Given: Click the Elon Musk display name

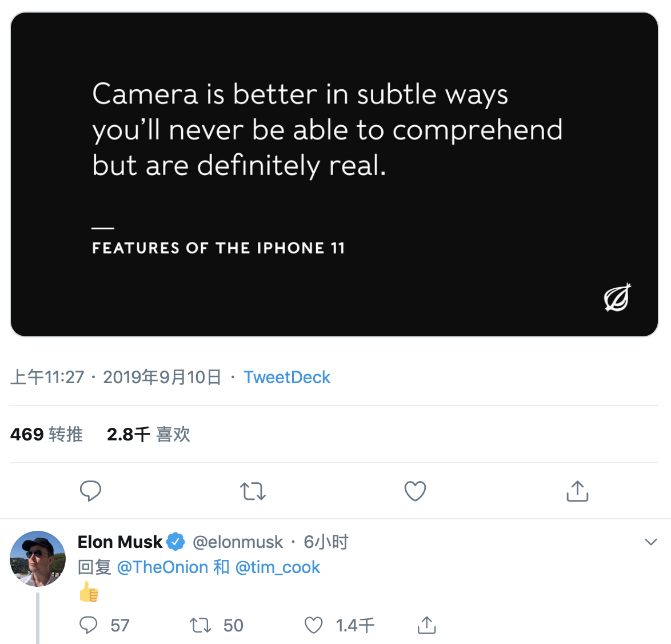Looking at the screenshot, I should (x=120, y=542).
